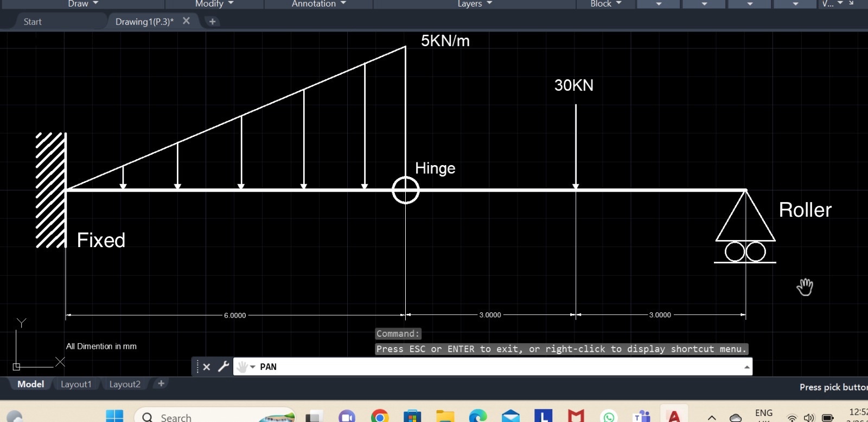Click the 'Press ESC or ENTER' prompt line
Viewport: 868px width, 422px height.
coord(561,349)
